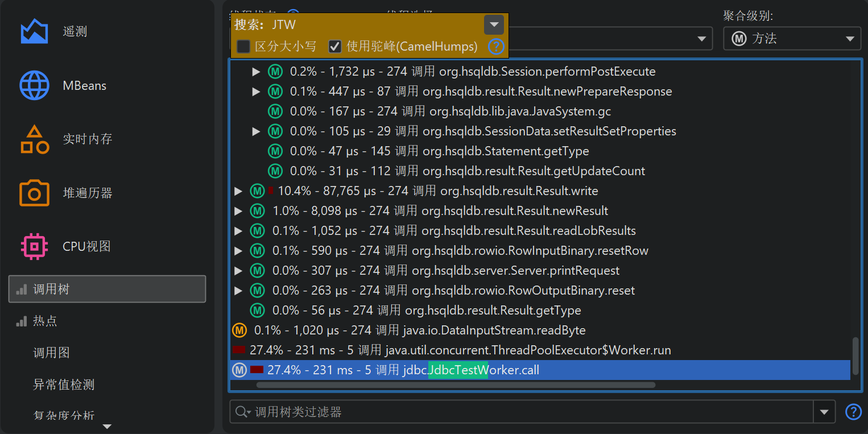Image resolution: width=868 pixels, height=434 pixels.
Task: Click method icon of DataInputStream.readByte row
Action: pyautogui.click(x=239, y=330)
